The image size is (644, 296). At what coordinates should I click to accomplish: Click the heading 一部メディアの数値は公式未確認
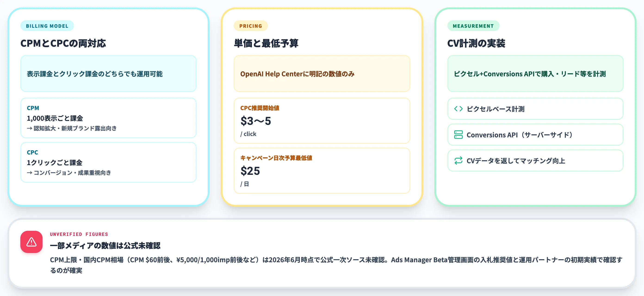point(105,246)
